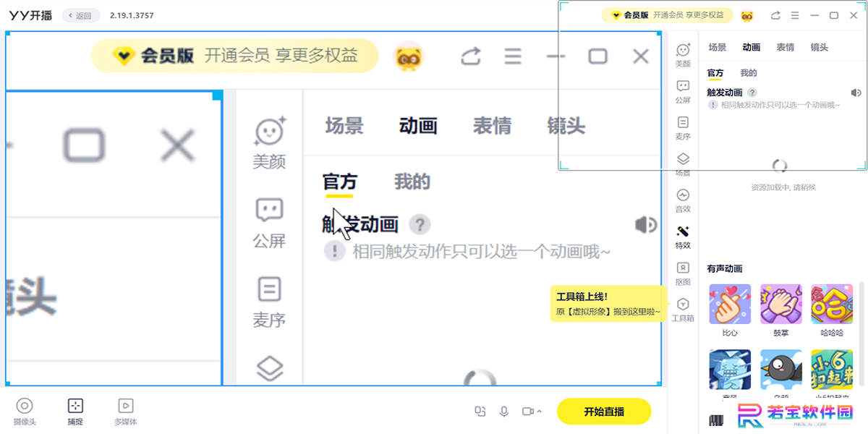Maximize the YY开播 window
The width and height of the screenshot is (868, 434).
(833, 15)
